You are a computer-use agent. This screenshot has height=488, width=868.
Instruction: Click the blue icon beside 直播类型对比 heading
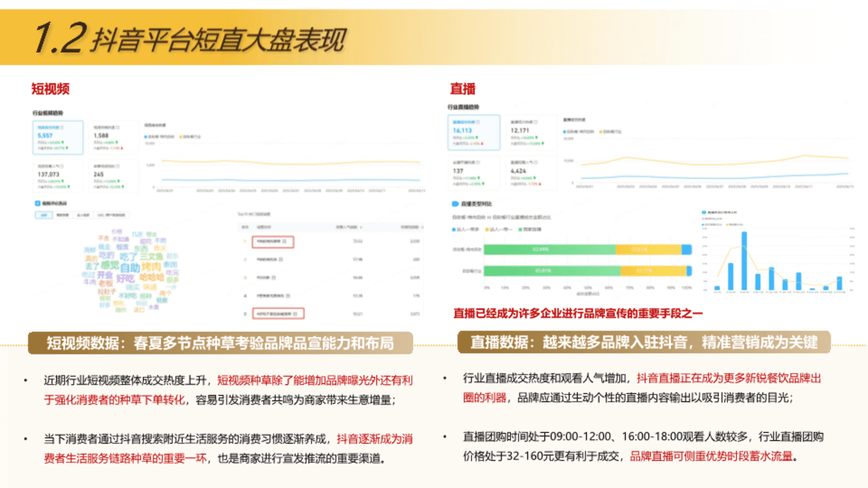click(x=455, y=204)
